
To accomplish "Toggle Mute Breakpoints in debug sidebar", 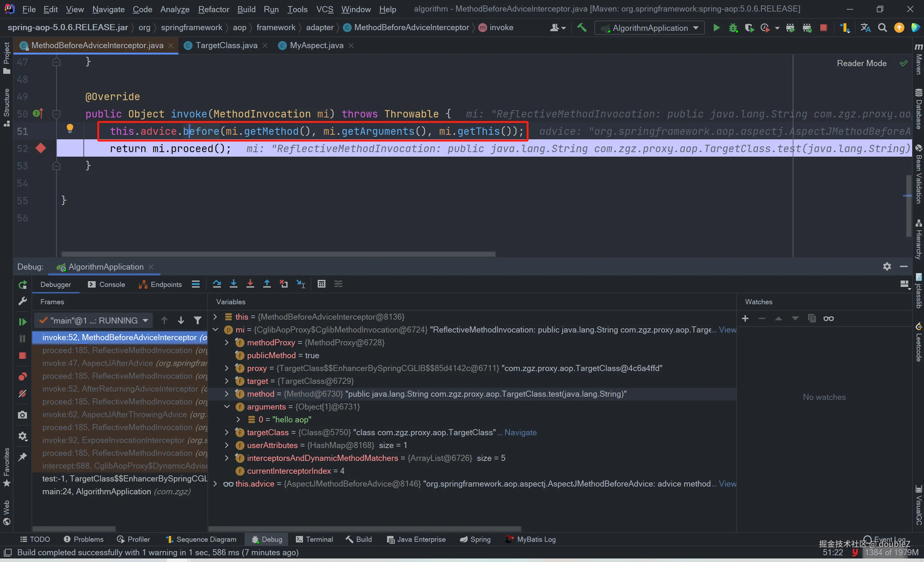I will pos(22,394).
